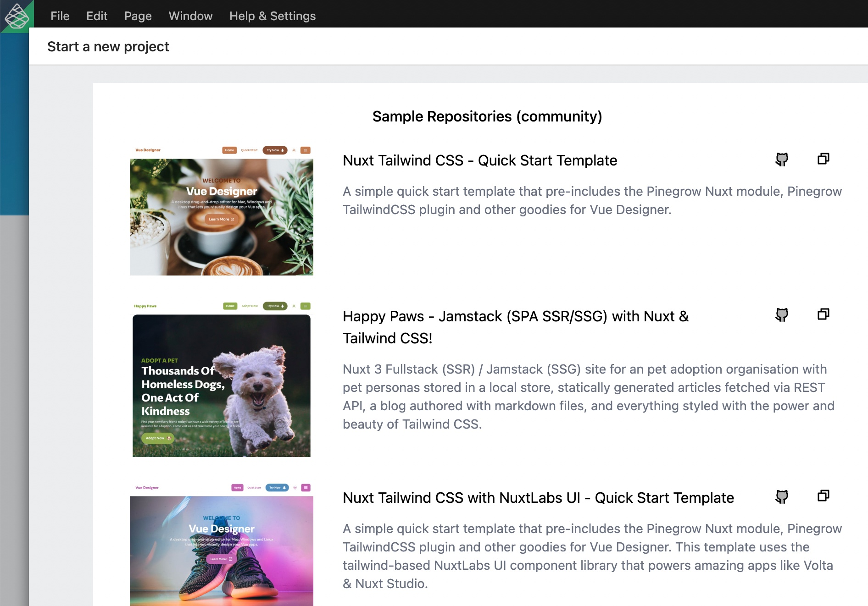Image resolution: width=868 pixels, height=606 pixels.
Task: Open the Page menu
Action: tap(138, 16)
